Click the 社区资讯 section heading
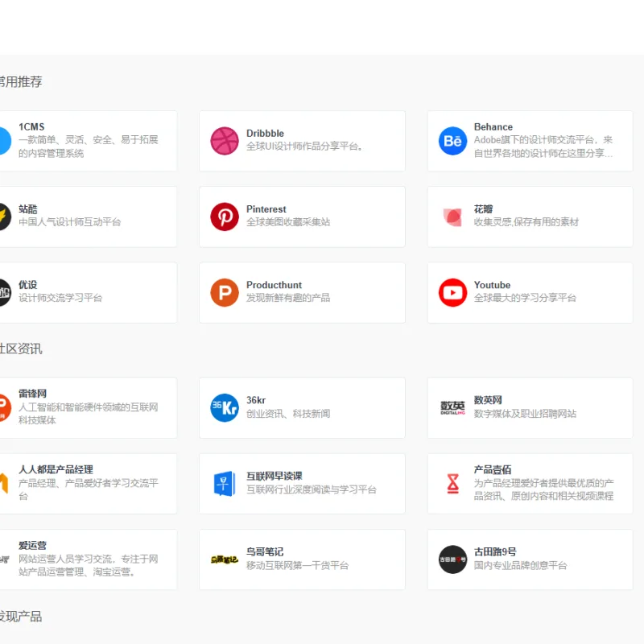 pyautogui.click(x=21, y=349)
